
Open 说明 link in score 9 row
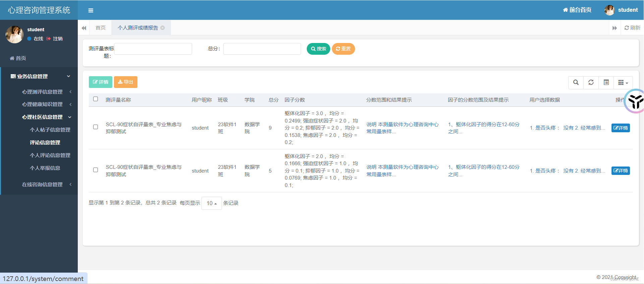click(x=402, y=128)
